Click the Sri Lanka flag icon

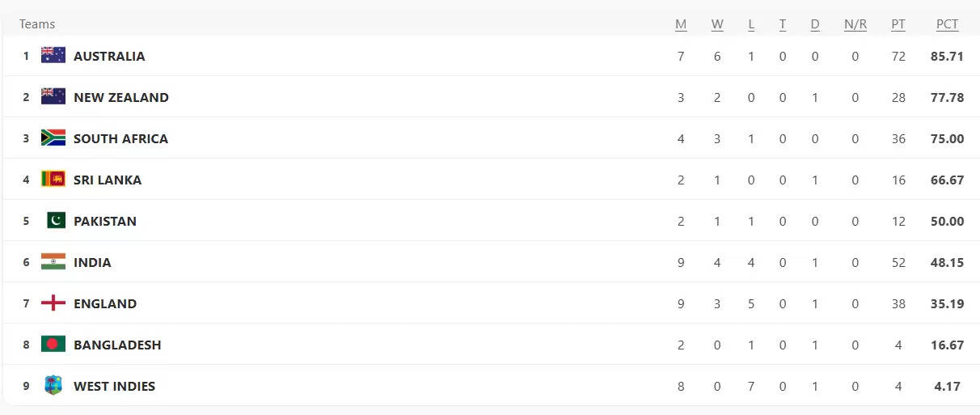[x=53, y=180]
